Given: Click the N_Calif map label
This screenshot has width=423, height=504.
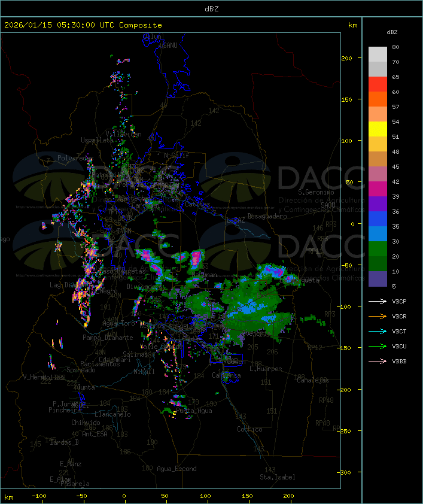Looking at the screenshot, I should click(x=176, y=156).
